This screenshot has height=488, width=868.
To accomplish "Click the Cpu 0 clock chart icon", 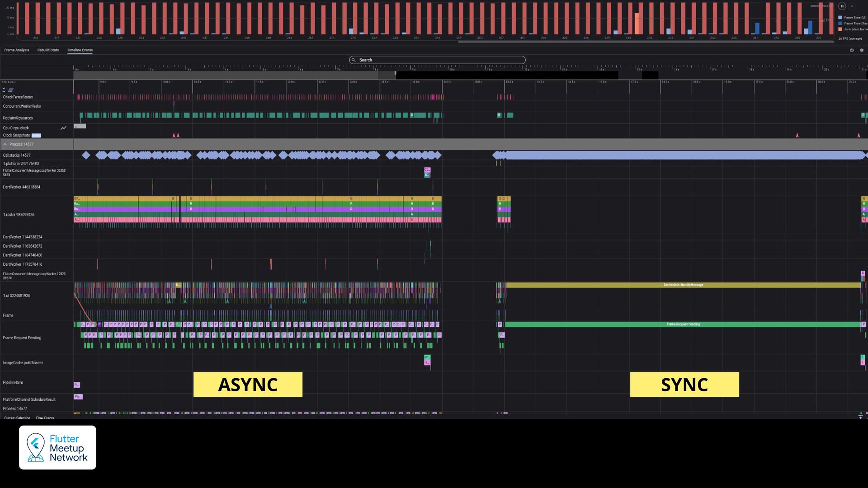I will coord(63,128).
